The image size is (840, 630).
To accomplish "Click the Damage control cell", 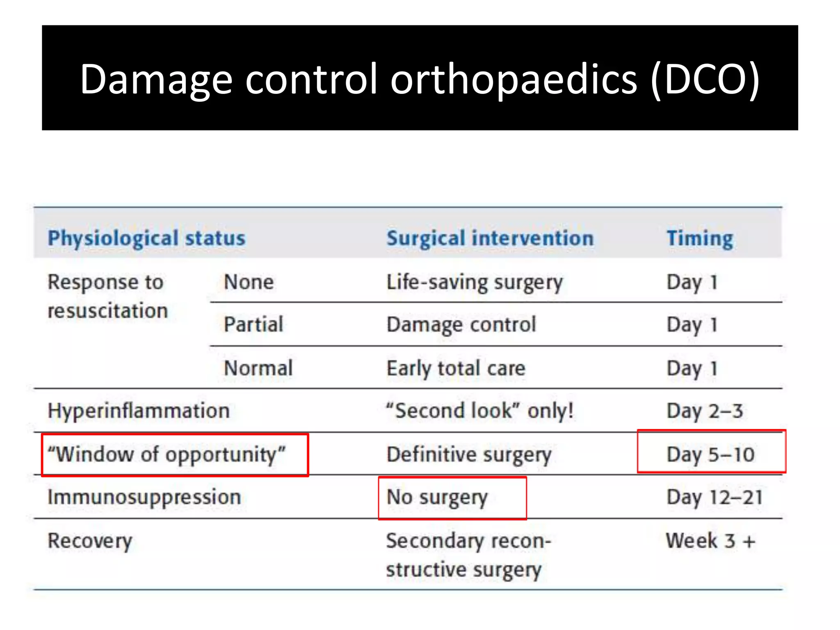I will (x=461, y=325).
